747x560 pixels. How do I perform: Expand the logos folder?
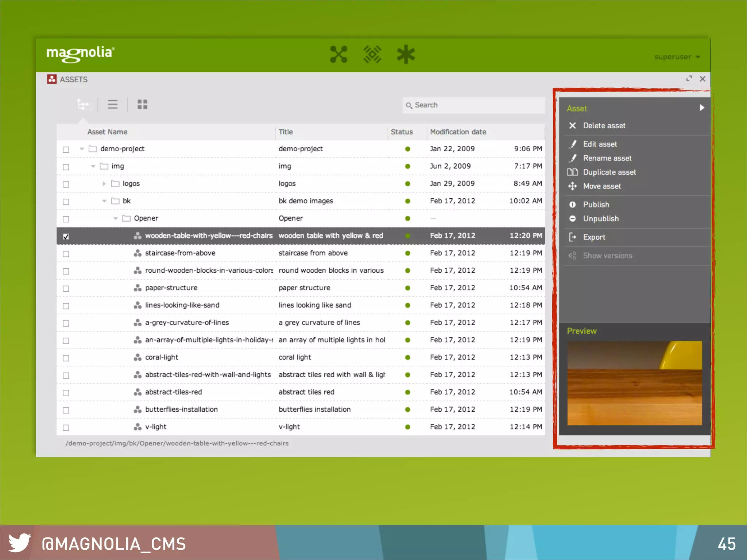pyautogui.click(x=104, y=184)
